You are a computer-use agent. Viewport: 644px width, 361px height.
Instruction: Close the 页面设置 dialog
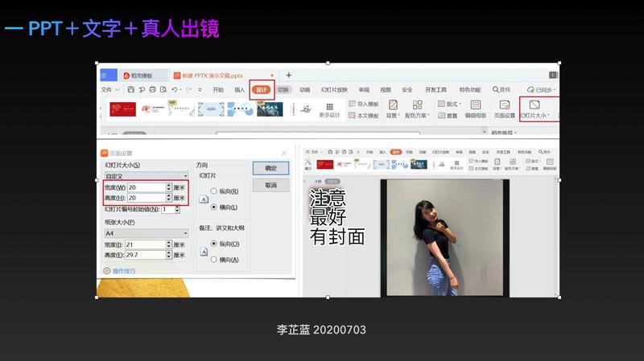click(x=284, y=153)
